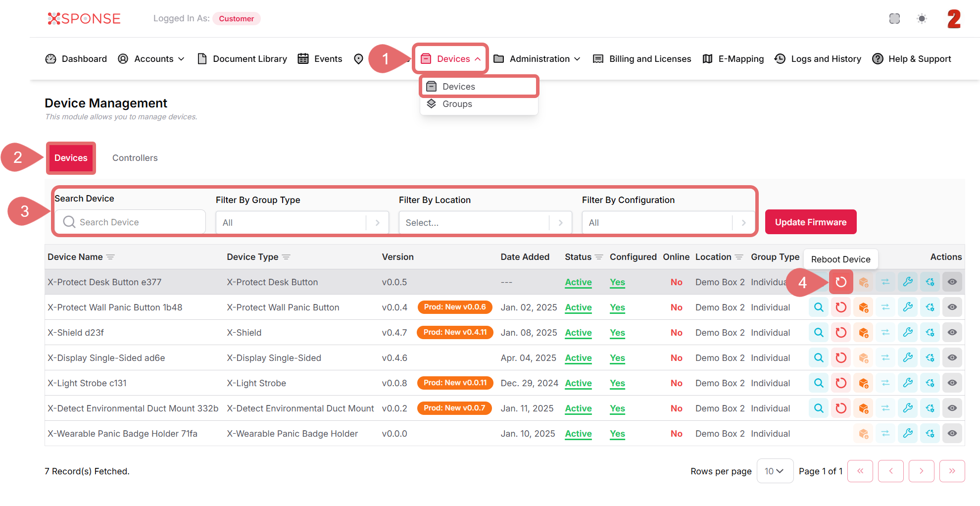The width and height of the screenshot is (980, 506).
Task: Click transfer arrows icon for X-Display Single-Sided ad6e
Action: coord(885,358)
